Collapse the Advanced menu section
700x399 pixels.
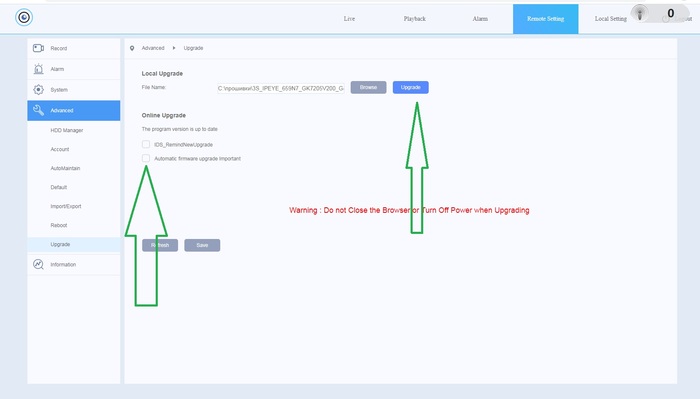(74, 110)
